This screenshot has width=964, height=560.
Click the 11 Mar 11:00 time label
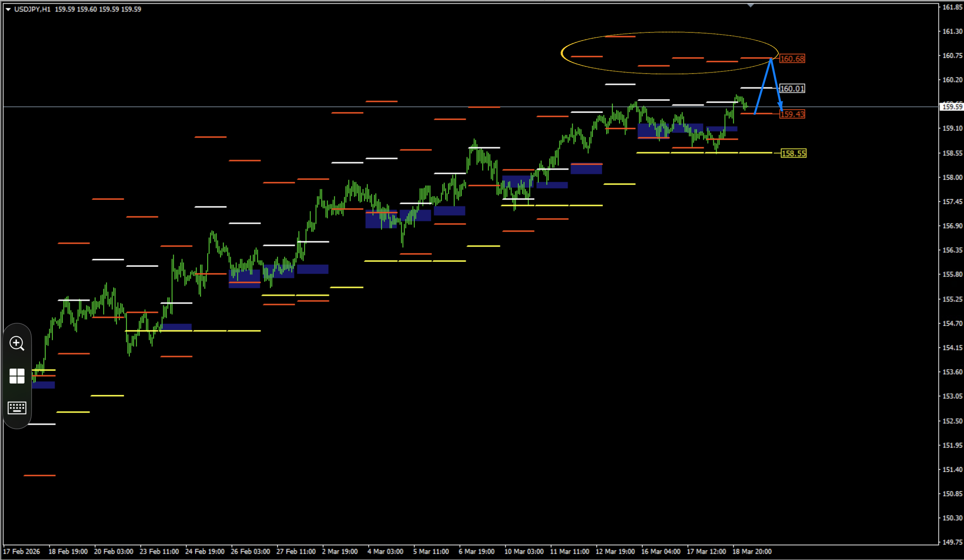[x=570, y=551]
